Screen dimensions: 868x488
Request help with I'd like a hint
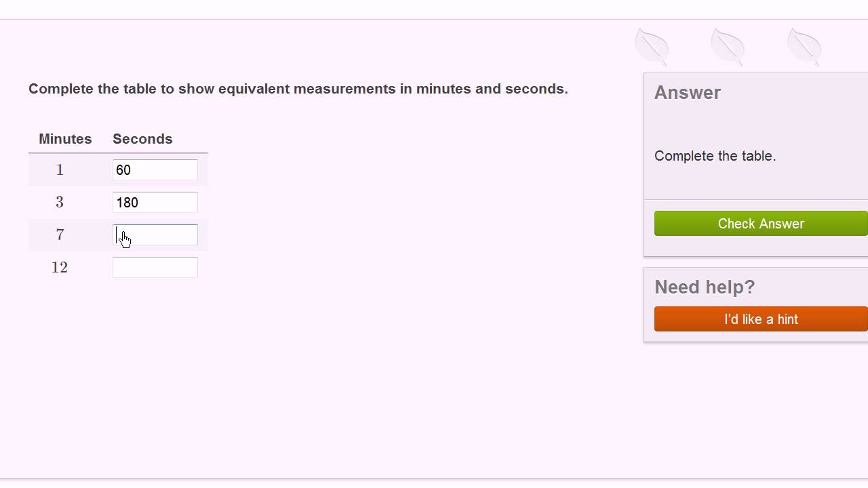[761, 319]
